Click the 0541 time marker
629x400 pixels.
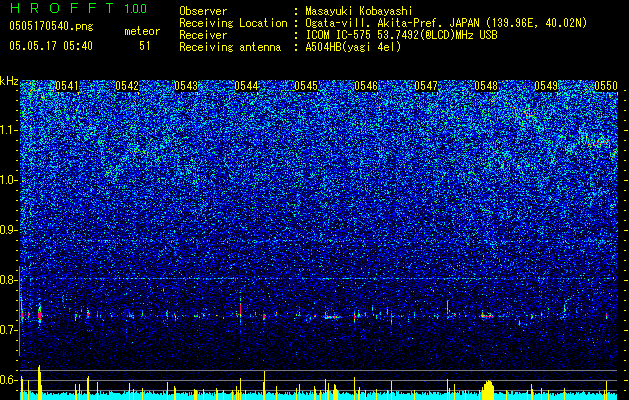click(67, 86)
